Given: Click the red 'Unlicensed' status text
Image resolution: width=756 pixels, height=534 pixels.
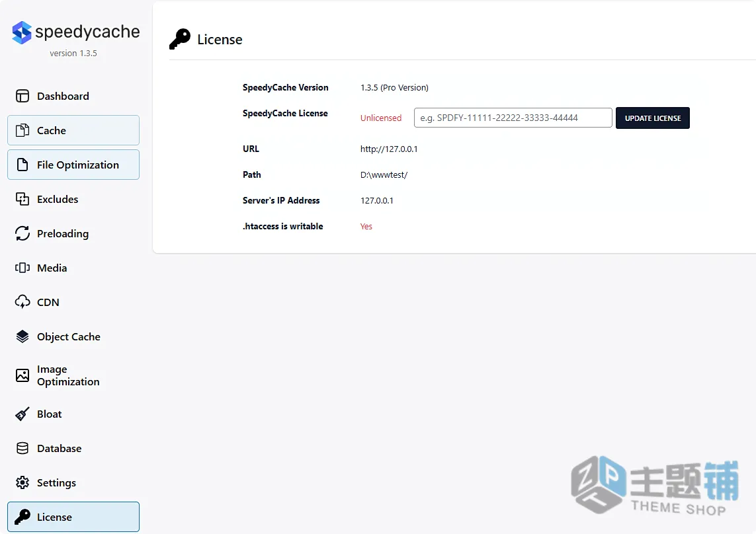Looking at the screenshot, I should point(381,118).
